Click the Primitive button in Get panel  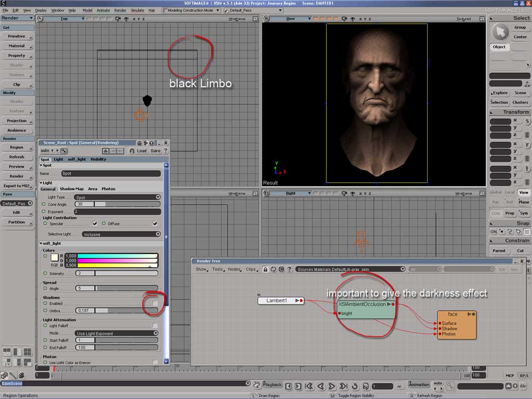click(17, 36)
